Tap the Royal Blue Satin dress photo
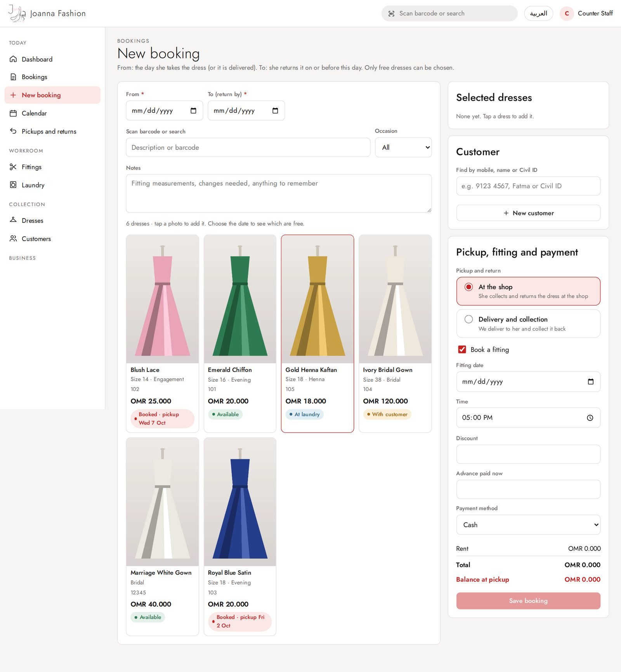This screenshot has width=621, height=672. click(x=240, y=502)
